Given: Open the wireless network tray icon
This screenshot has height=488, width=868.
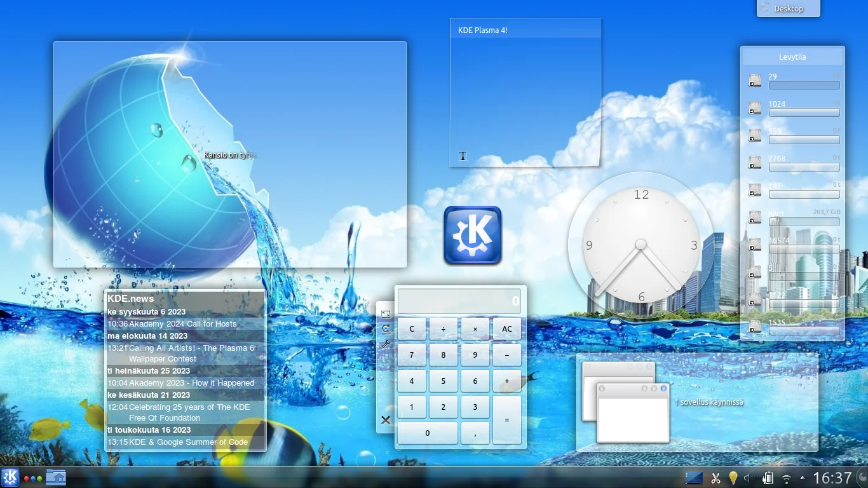Looking at the screenshot, I should (787, 478).
